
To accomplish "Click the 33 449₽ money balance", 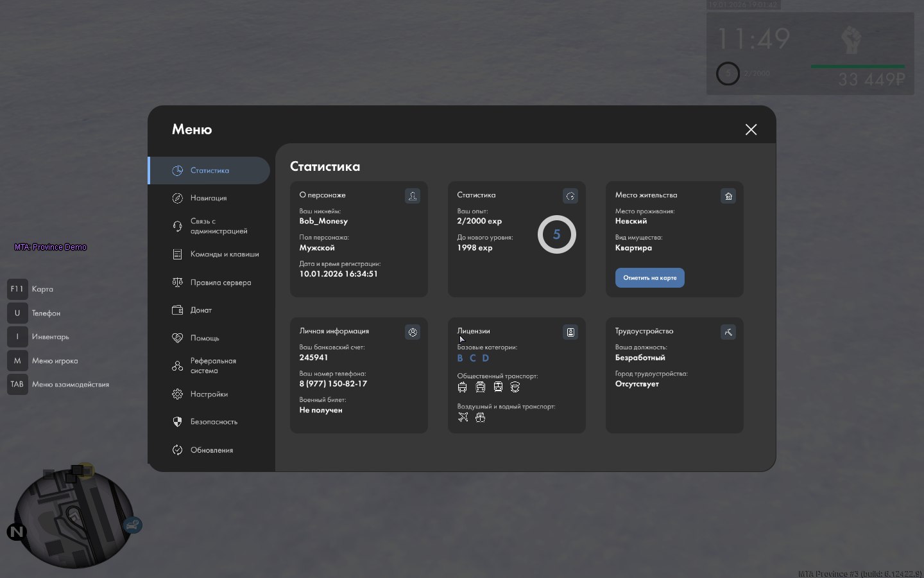I will point(871,80).
